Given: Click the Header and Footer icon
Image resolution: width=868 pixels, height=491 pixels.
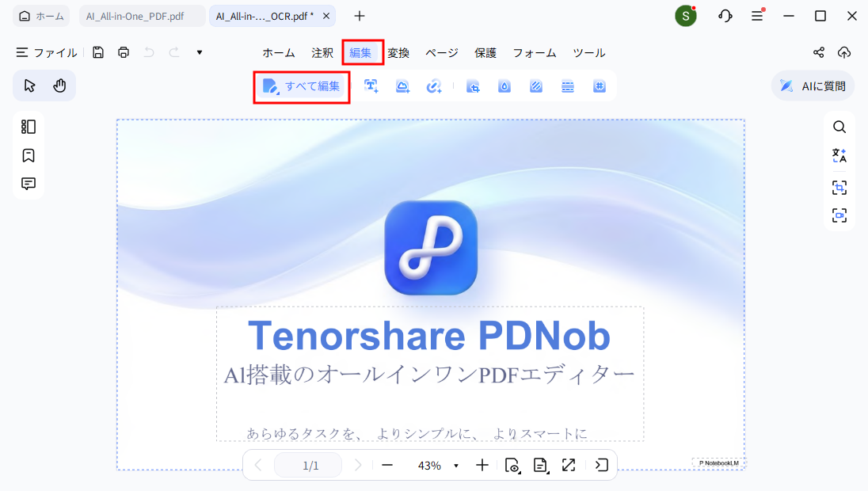Looking at the screenshot, I should pyautogui.click(x=567, y=86).
